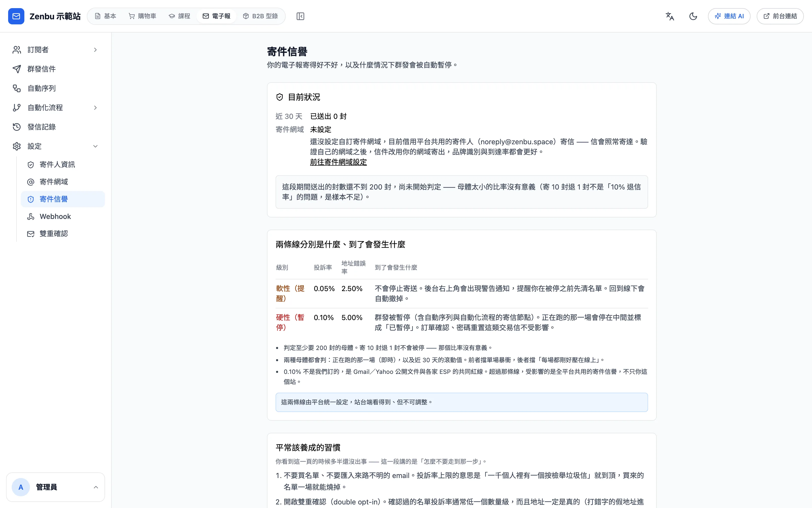Click the 寄件信譽 shield alert icon
The height and width of the screenshot is (508, 812).
[x=31, y=199]
